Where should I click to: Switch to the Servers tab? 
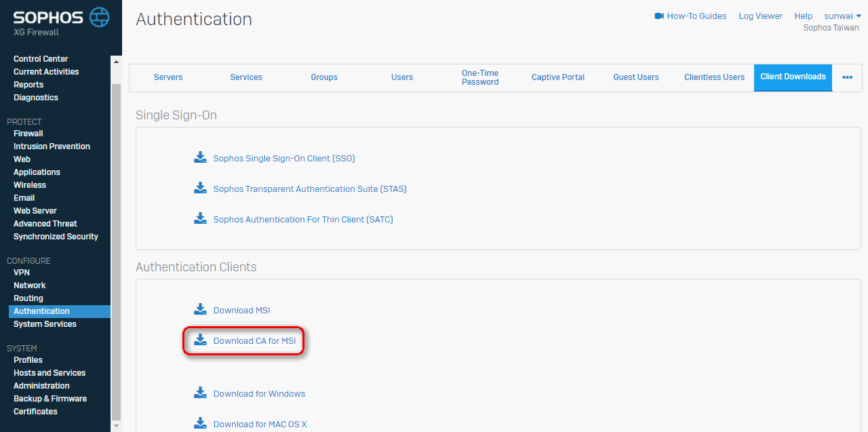(168, 77)
